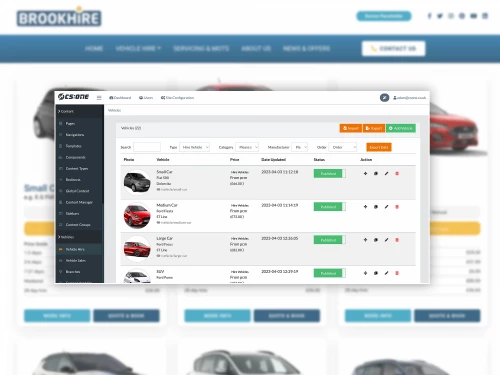
Task: Open the Type filter dropdown
Action: [195, 147]
